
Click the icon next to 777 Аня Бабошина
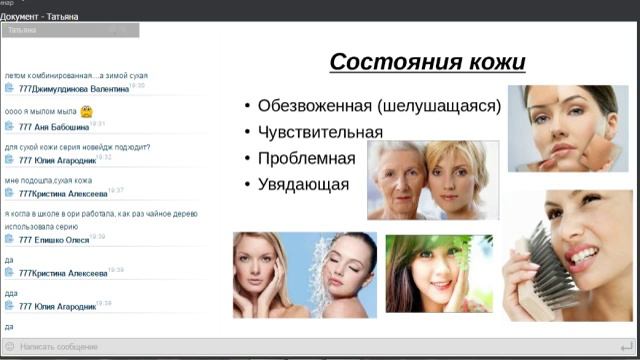(9, 126)
